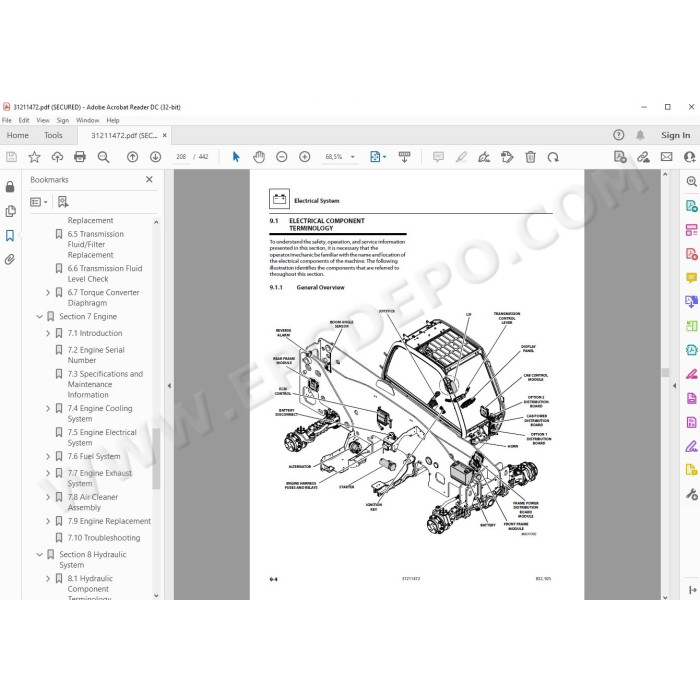Image resolution: width=700 pixels, height=700 pixels.
Task: Open the Export PDF tool in right pane
Action: click(691, 205)
